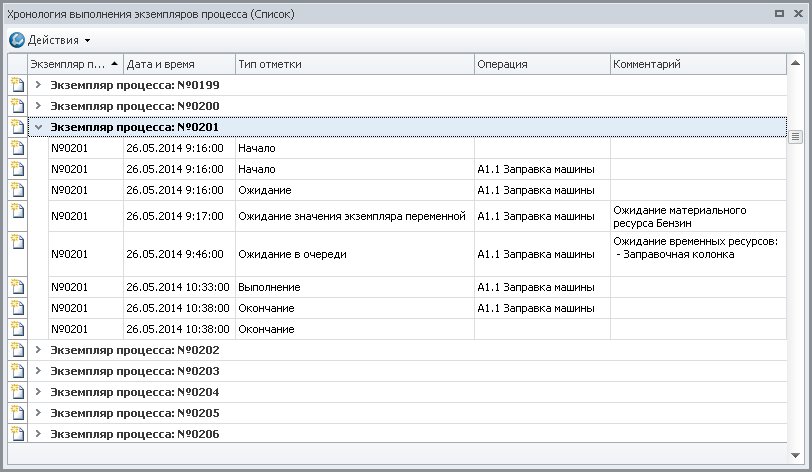Click document icon of 9:17:00 row
Image resolution: width=812 pixels, height=472 pixels.
click(x=18, y=211)
